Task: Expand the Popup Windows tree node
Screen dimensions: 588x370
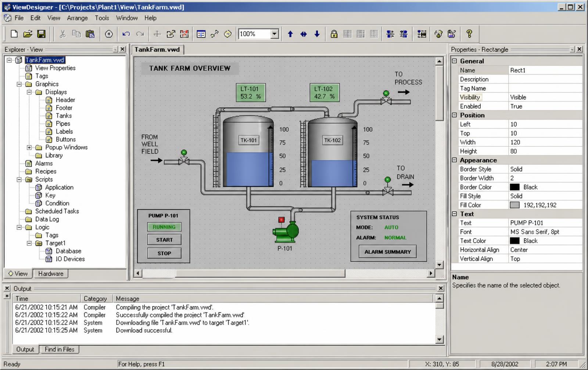Action: click(29, 148)
